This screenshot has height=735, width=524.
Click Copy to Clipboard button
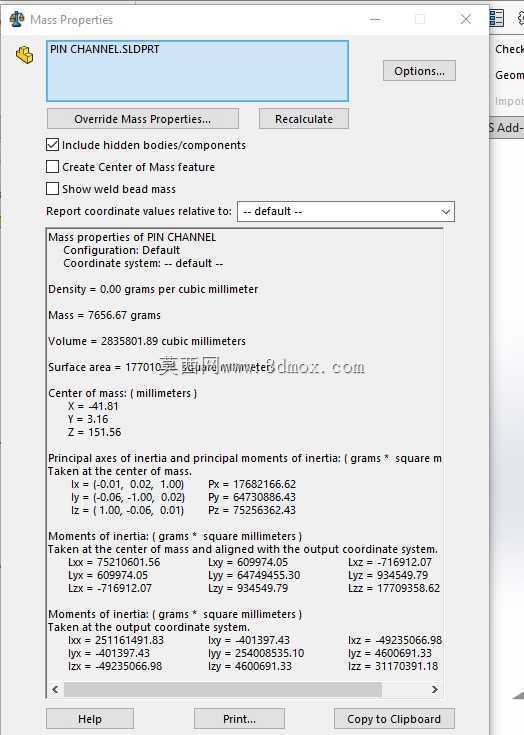pyautogui.click(x=394, y=719)
